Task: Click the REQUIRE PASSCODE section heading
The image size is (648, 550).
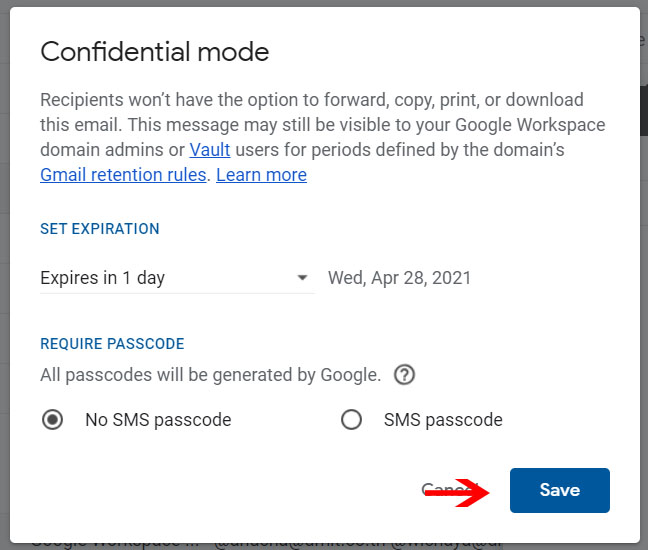Action: [112, 343]
